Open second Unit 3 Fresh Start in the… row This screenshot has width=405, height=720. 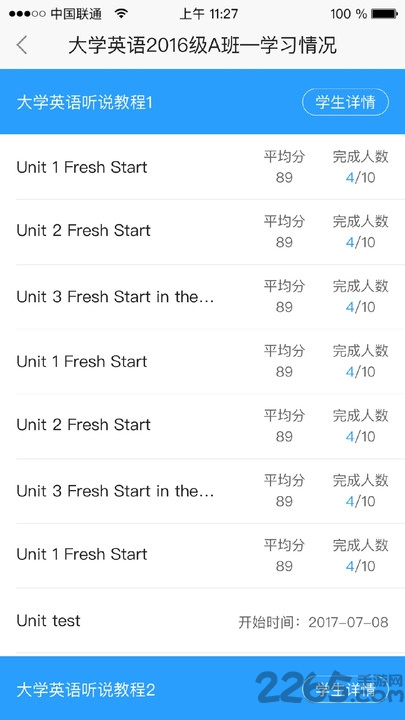pyautogui.click(x=202, y=491)
